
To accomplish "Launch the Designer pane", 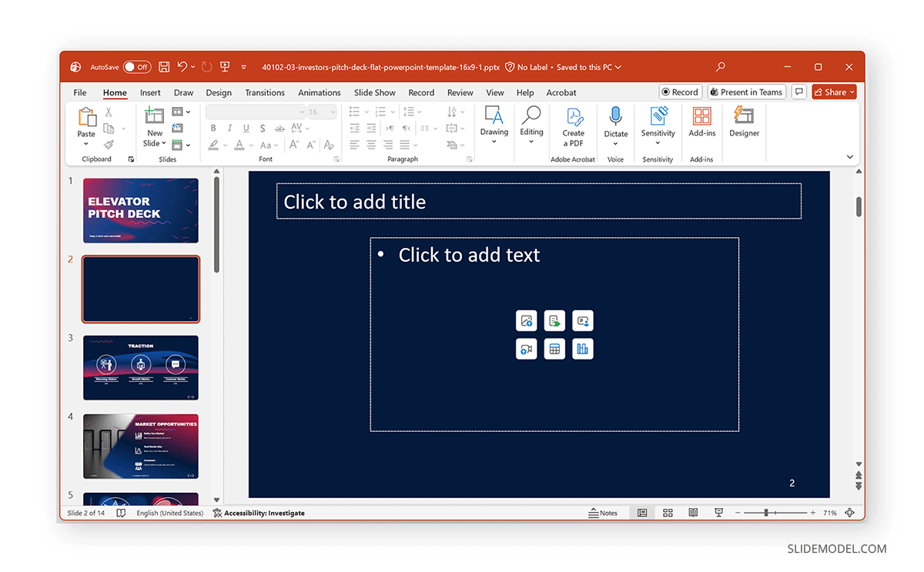I will click(x=743, y=123).
